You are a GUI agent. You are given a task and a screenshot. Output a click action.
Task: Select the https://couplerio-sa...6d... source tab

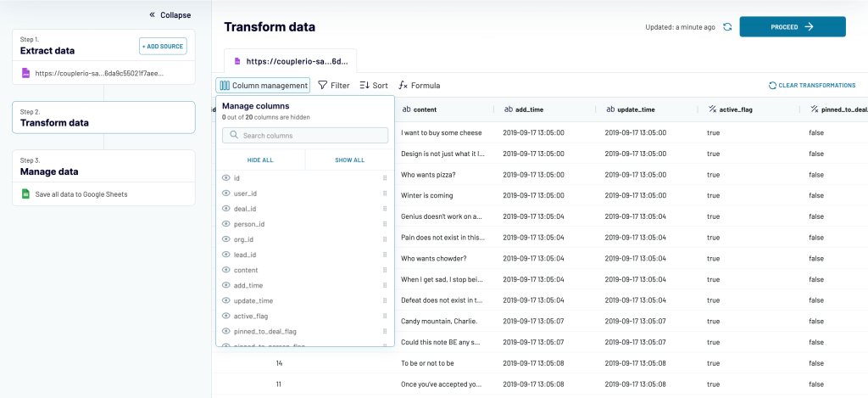tap(291, 61)
